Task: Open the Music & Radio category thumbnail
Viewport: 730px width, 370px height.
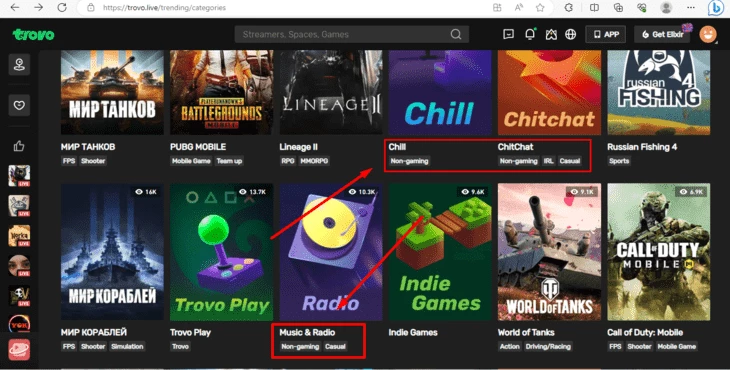Action: pyautogui.click(x=331, y=252)
